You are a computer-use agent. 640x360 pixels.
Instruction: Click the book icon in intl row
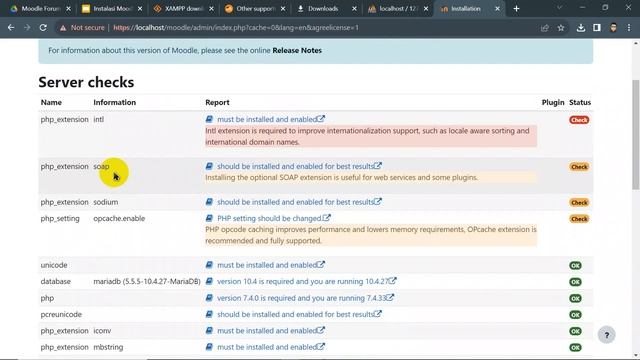pos(209,119)
